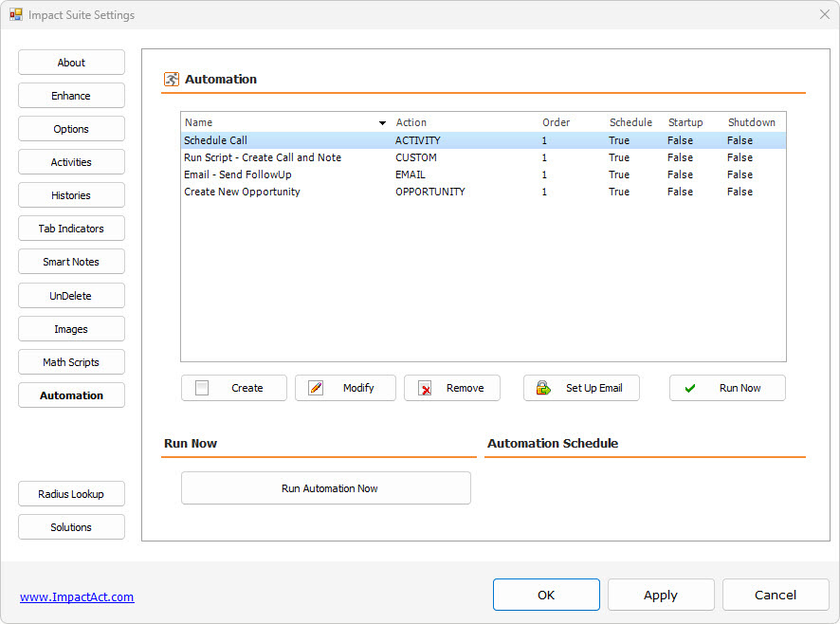
Task: Open the Math Scripts section
Action: coord(71,362)
